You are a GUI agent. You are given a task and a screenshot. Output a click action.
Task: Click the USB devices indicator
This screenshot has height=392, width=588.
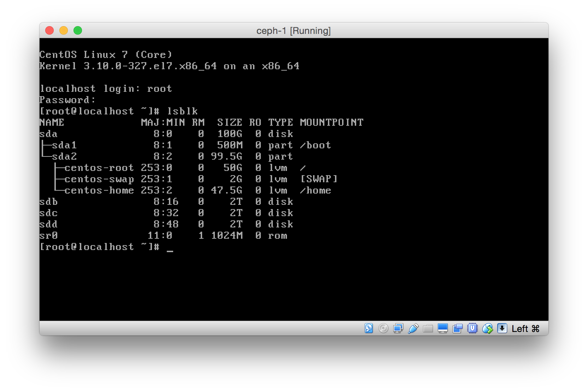pos(413,328)
